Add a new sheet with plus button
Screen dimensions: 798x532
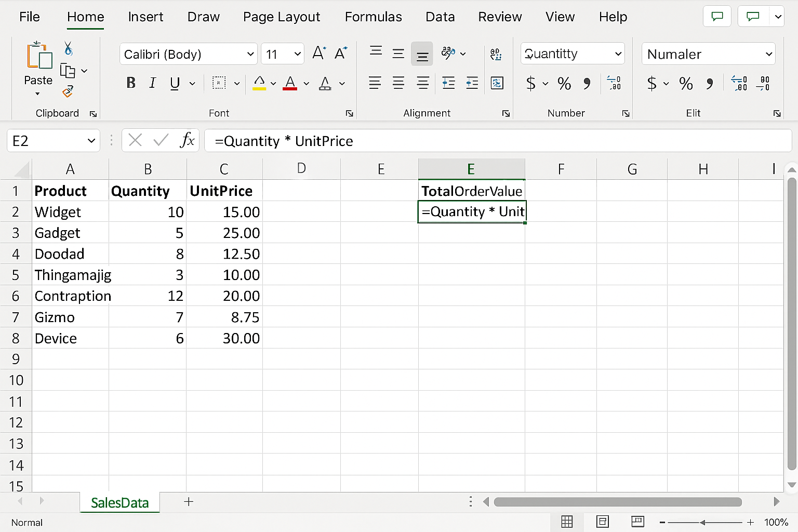tap(189, 501)
